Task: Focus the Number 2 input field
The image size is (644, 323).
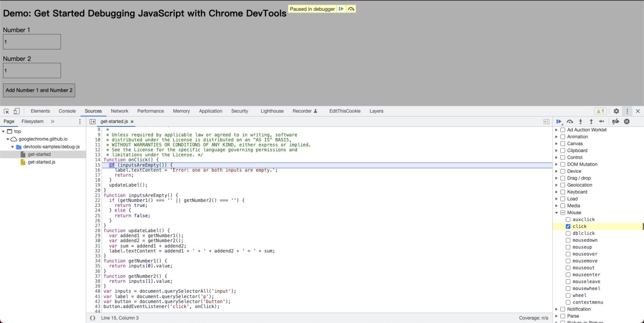Action: coord(32,71)
